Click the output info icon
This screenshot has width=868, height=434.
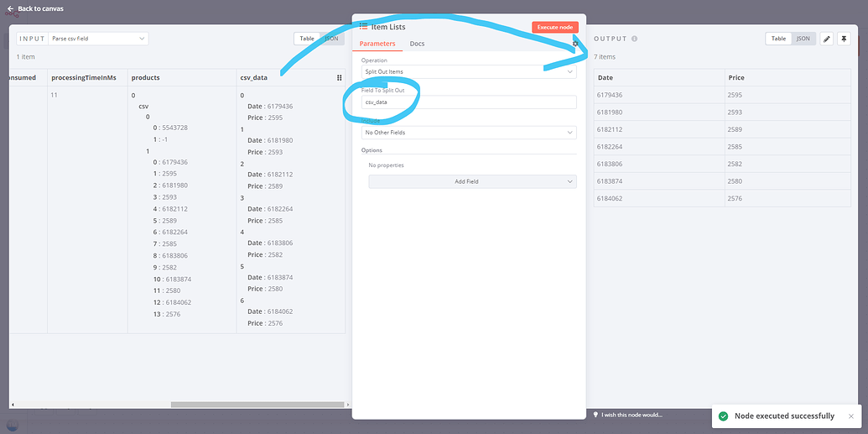pos(634,39)
